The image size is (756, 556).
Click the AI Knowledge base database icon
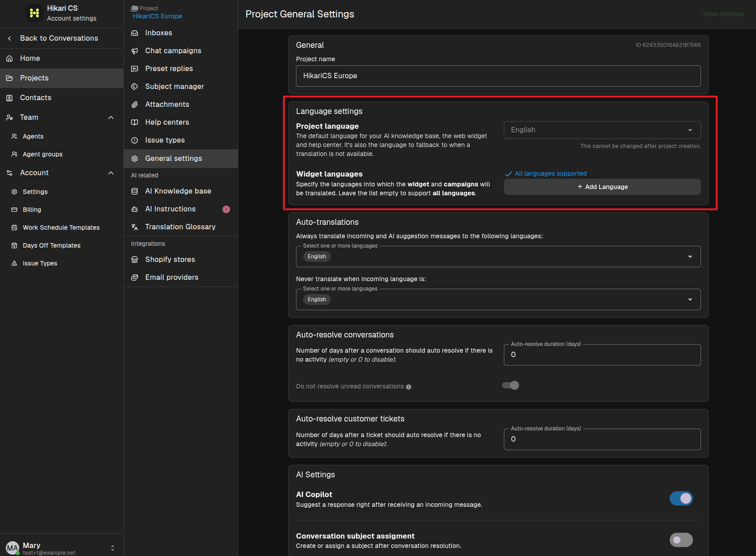(x=135, y=191)
